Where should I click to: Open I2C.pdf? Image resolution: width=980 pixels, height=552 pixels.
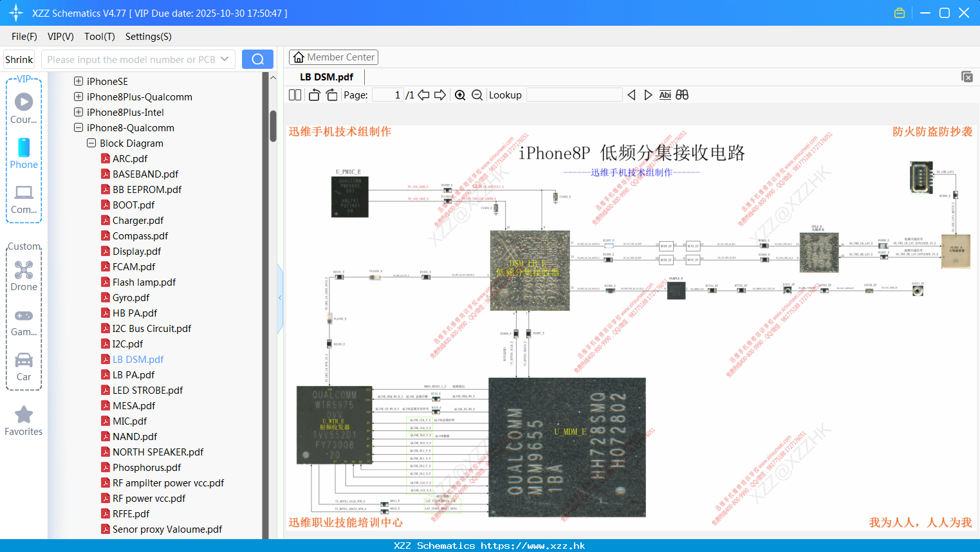click(127, 344)
